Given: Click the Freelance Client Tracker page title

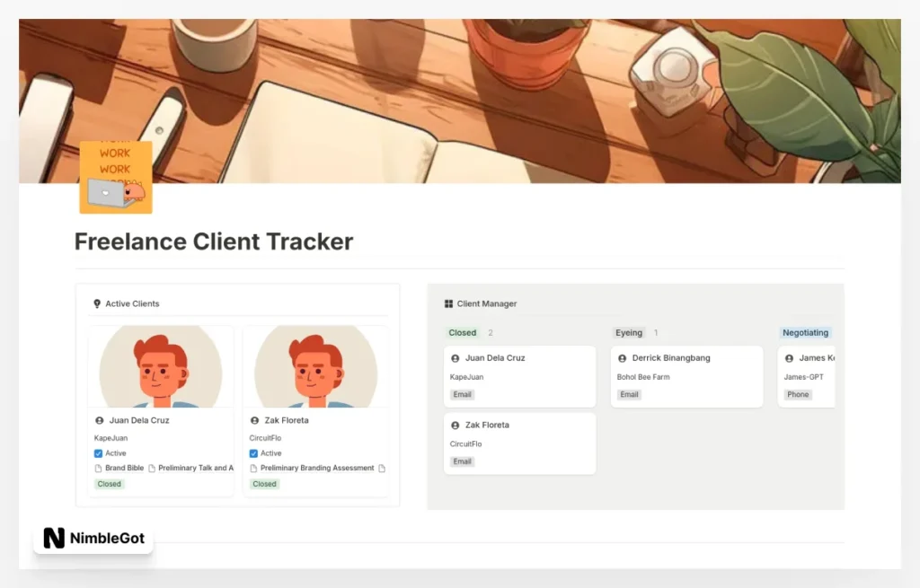Looking at the screenshot, I should 213,241.
